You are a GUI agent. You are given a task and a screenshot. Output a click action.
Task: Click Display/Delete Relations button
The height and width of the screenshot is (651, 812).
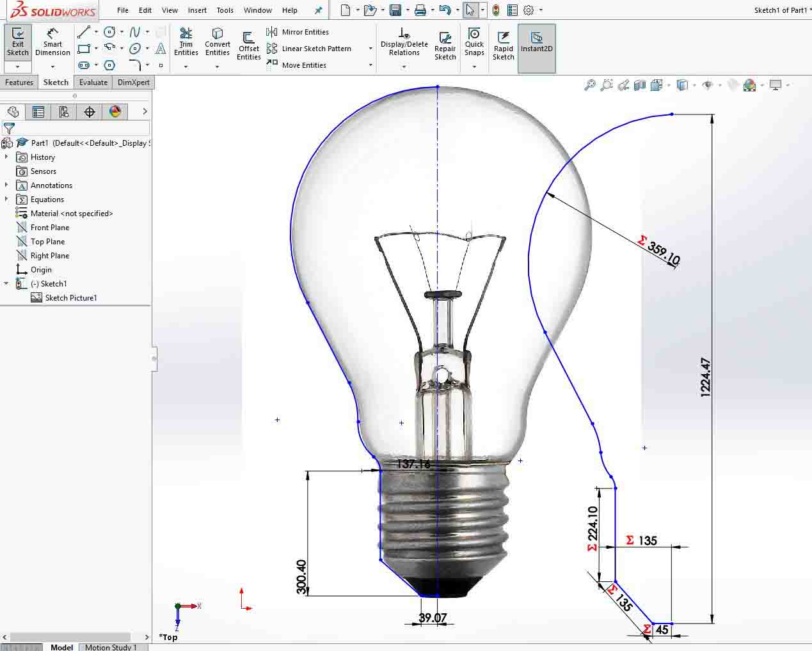point(404,42)
